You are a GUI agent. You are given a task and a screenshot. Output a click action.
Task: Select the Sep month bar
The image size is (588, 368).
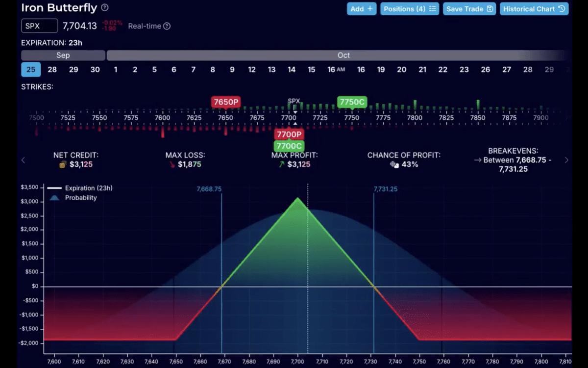(x=63, y=55)
